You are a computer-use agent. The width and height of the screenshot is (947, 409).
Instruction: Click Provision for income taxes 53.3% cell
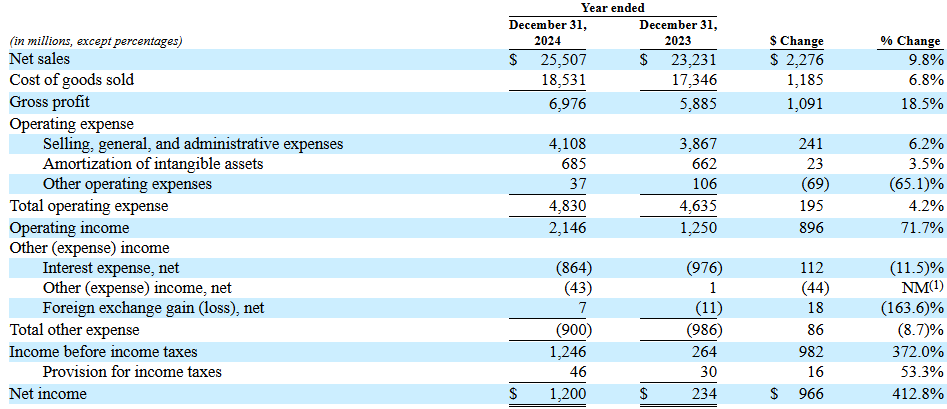921,372
